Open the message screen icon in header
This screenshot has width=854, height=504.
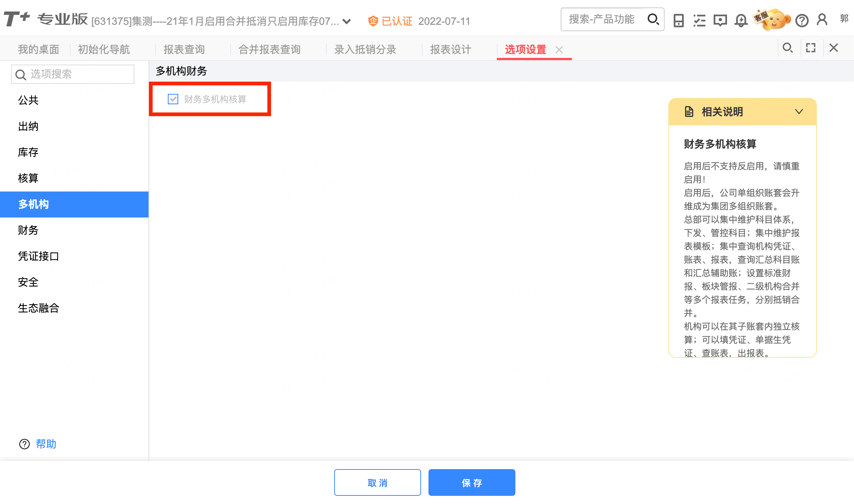[720, 20]
